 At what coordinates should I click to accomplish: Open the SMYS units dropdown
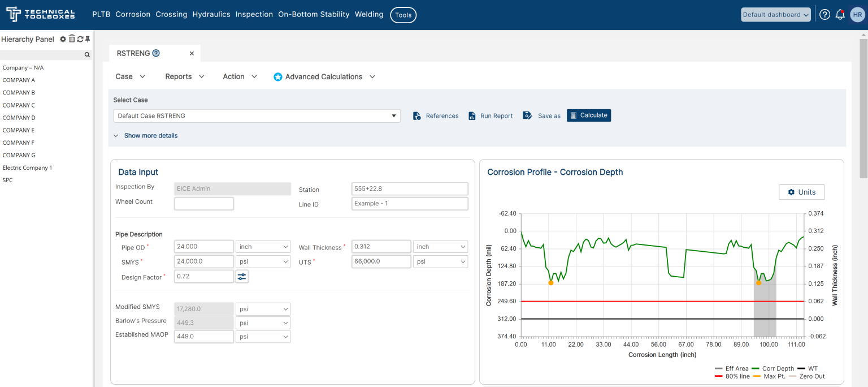click(x=263, y=261)
